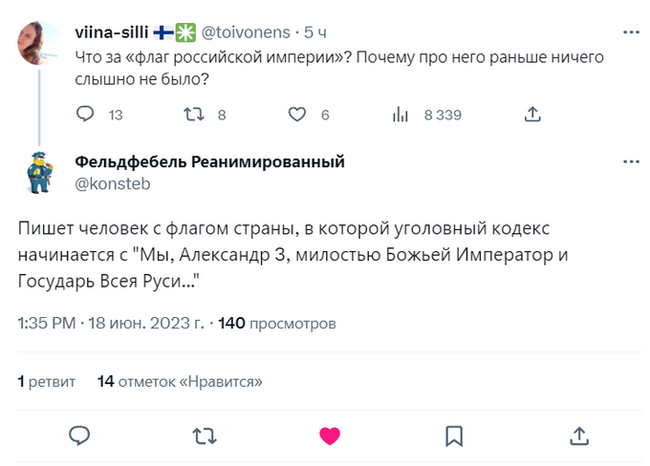Reply to viina-silli's tweet
Viewport: 650px width, 466px height.
coord(85,115)
